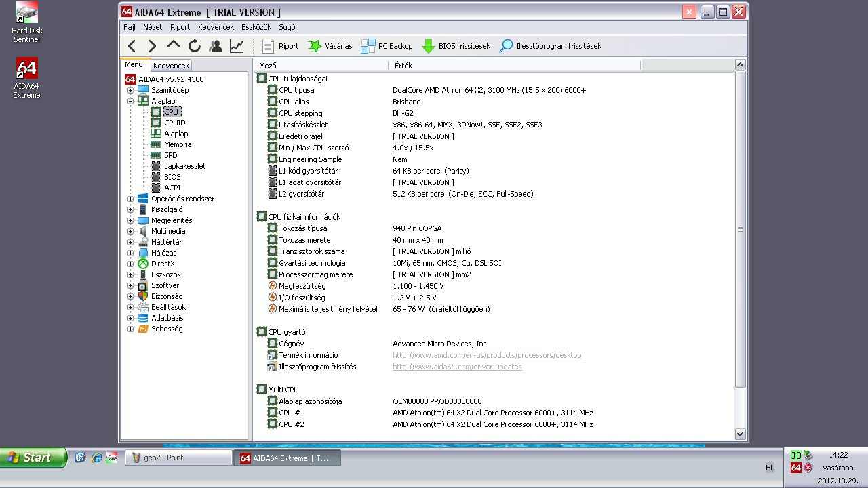Refresh the current AIDA64 page
868x488 pixels.
click(x=195, y=46)
